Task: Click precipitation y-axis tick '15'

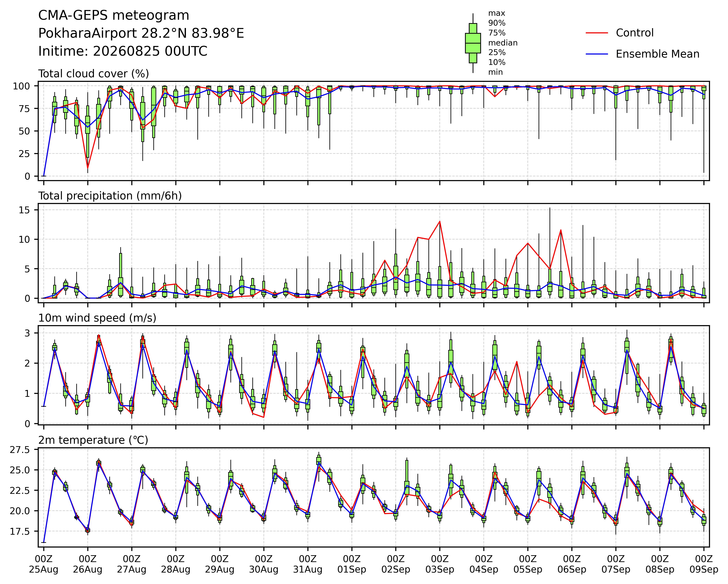Action: [x=24, y=210]
